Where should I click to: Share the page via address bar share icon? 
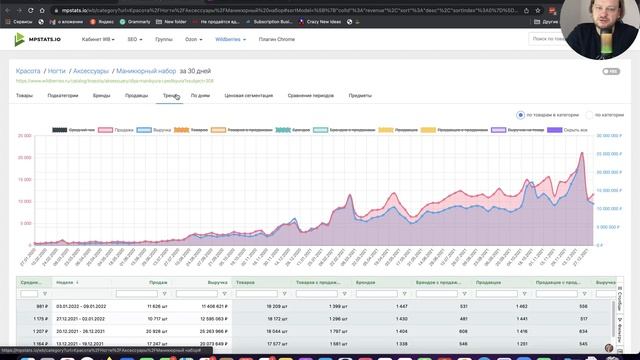tap(527, 11)
